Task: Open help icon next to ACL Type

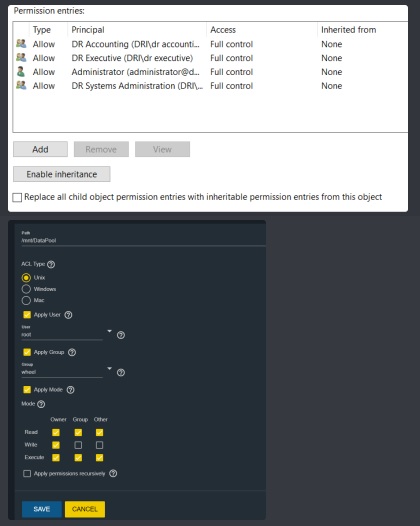Action: click(51, 264)
